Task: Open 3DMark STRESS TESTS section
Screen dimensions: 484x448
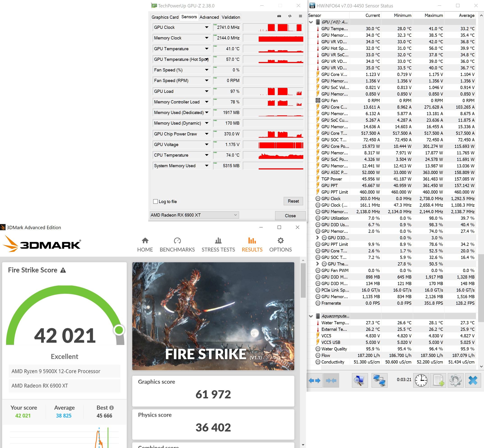Action: click(x=218, y=245)
